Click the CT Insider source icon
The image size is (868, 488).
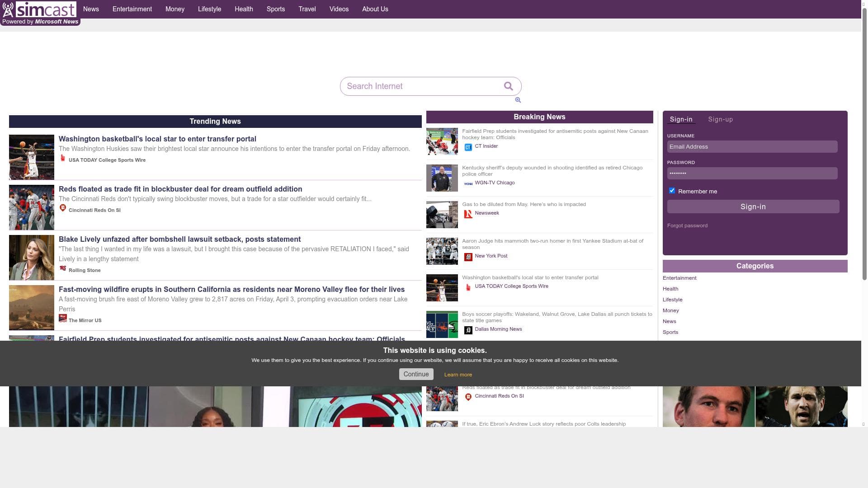[468, 147]
